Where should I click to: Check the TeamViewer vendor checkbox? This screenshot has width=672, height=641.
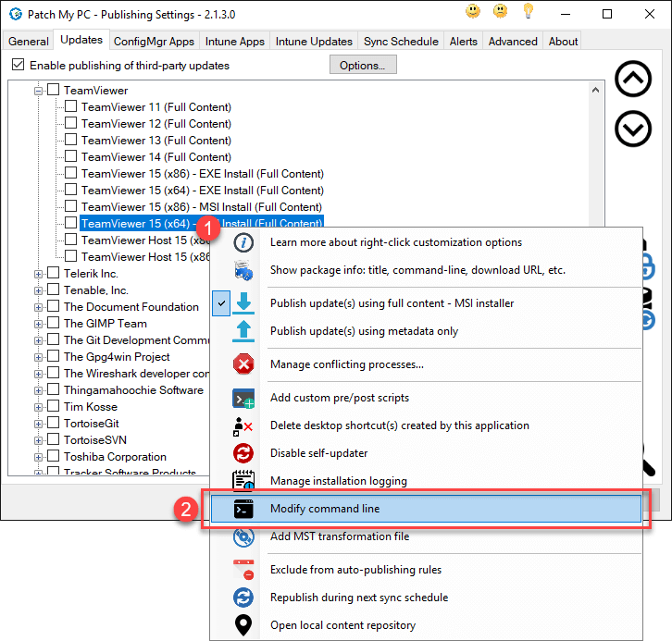coord(53,90)
